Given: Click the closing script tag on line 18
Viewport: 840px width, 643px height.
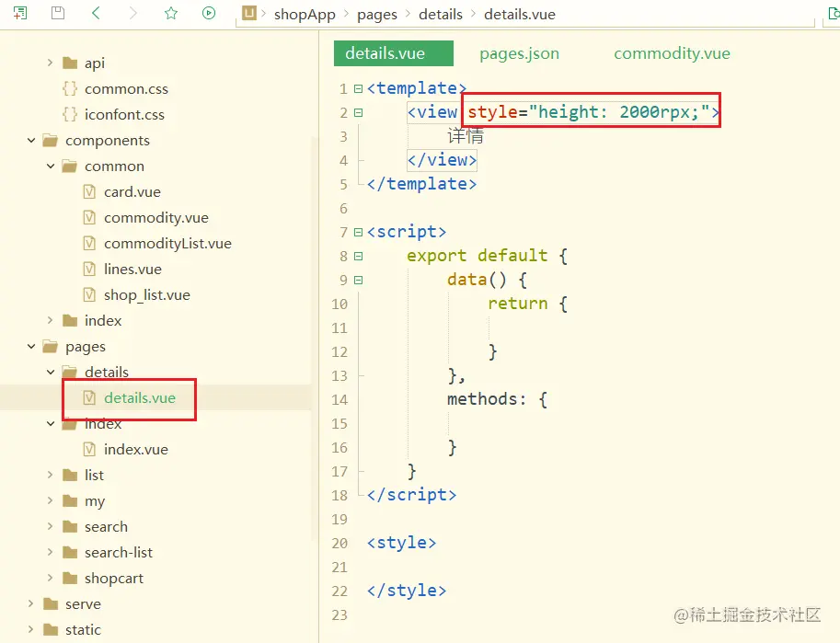Looking at the screenshot, I should click(x=411, y=495).
